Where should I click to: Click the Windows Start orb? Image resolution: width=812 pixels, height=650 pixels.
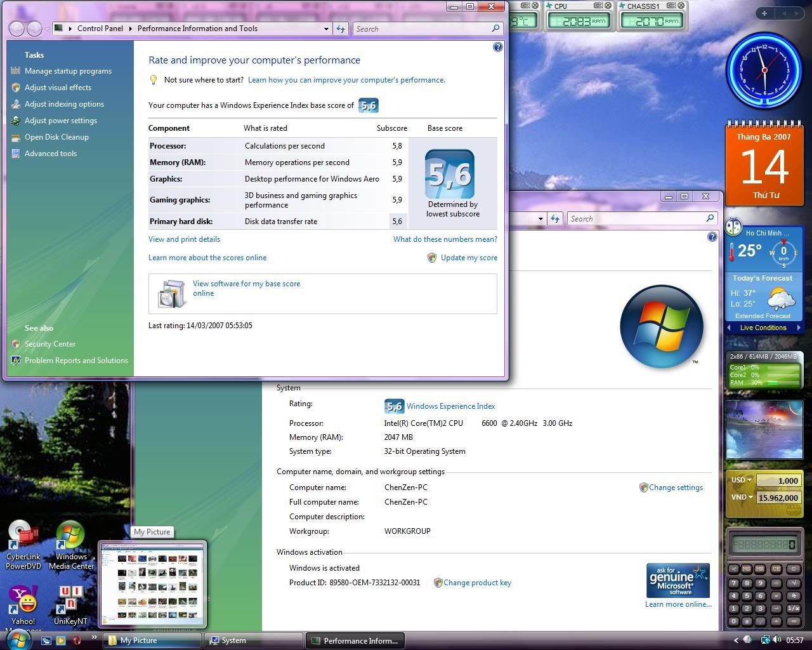[18, 640]
